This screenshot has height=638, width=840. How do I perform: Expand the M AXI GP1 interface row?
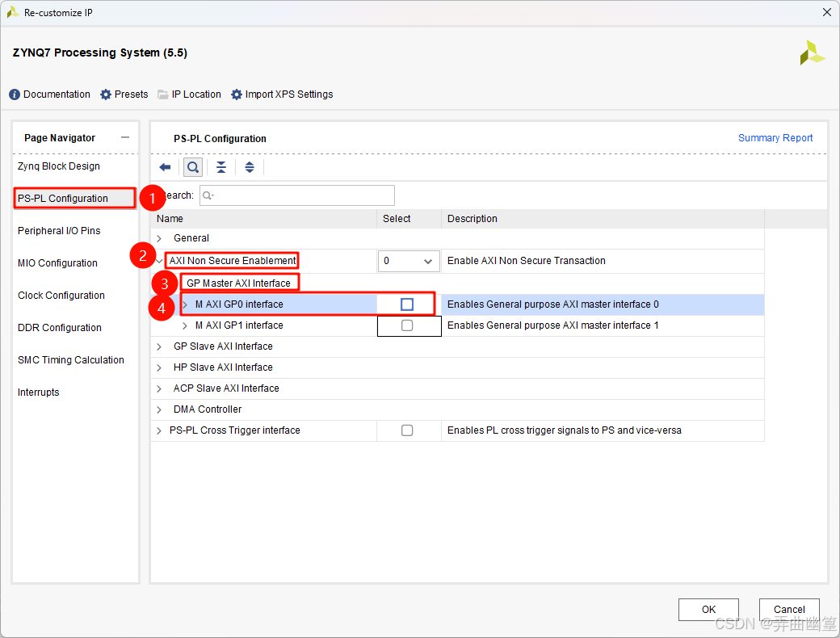(x=185, y=325)
